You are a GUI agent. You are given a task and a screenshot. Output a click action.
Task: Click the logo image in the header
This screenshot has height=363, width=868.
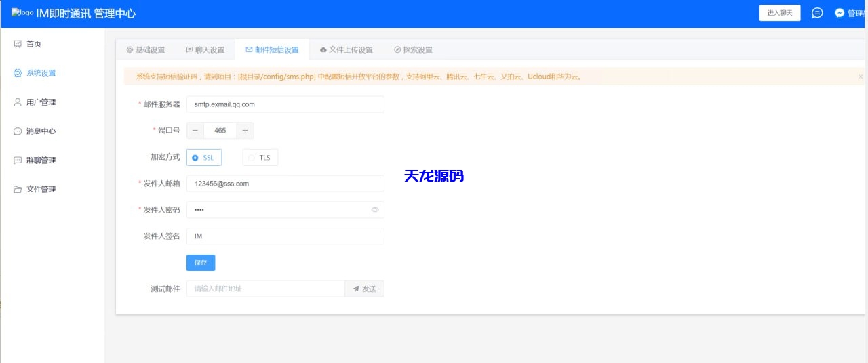click(22, 13)
